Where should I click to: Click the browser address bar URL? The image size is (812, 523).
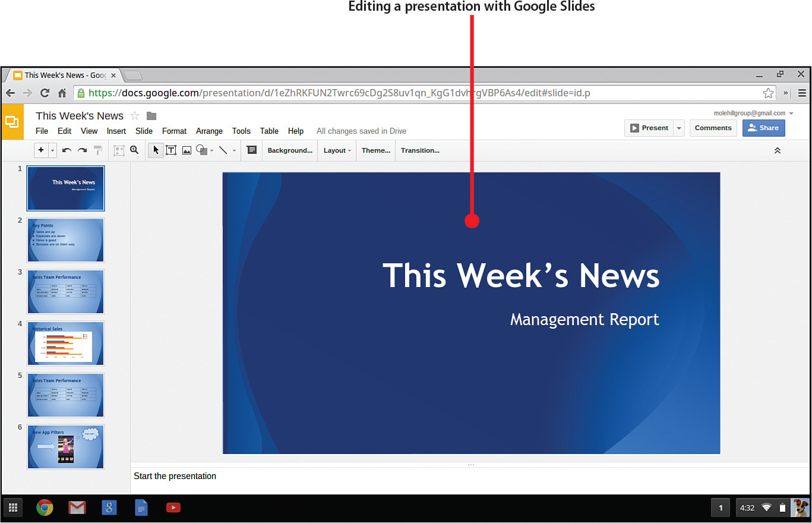[x=339, y=93]
